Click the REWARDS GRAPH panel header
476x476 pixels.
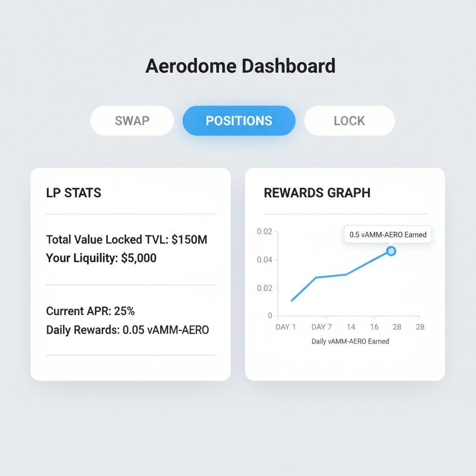(x=317, y=192)
